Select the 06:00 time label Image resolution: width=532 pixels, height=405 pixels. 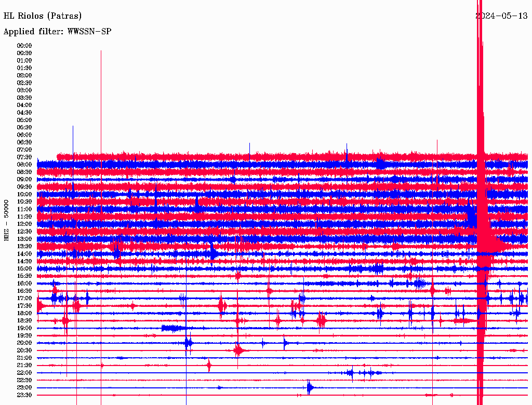[x=24, y=135]
